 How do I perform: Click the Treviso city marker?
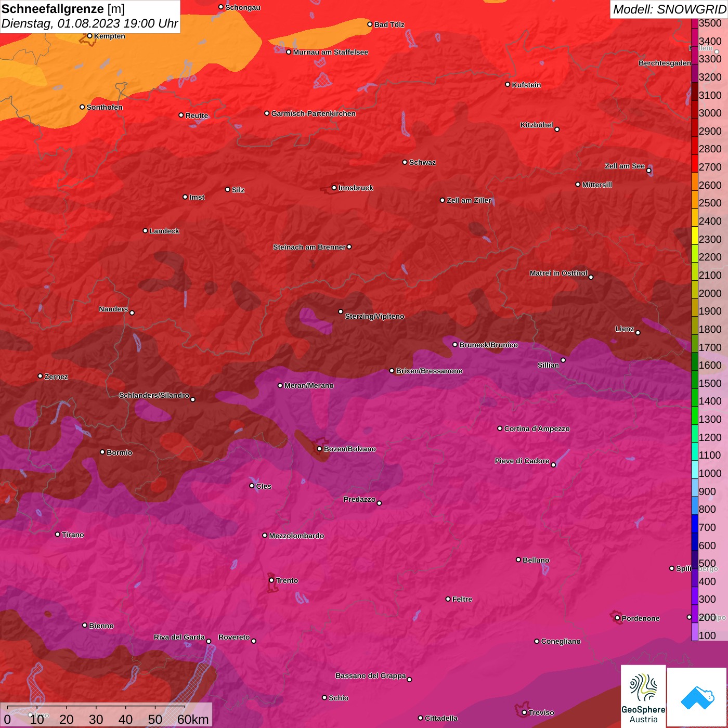pyautogui.click(x=524, y=712)
